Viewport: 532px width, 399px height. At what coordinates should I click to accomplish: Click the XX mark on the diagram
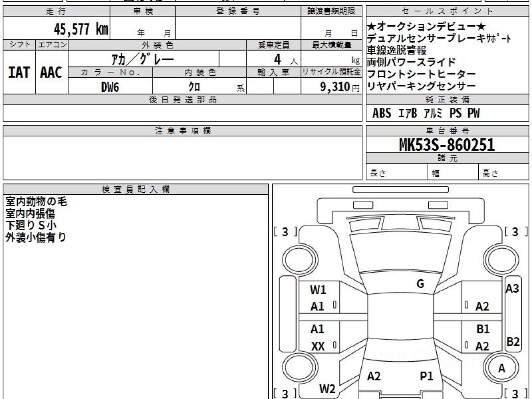(x=318, y=347)
